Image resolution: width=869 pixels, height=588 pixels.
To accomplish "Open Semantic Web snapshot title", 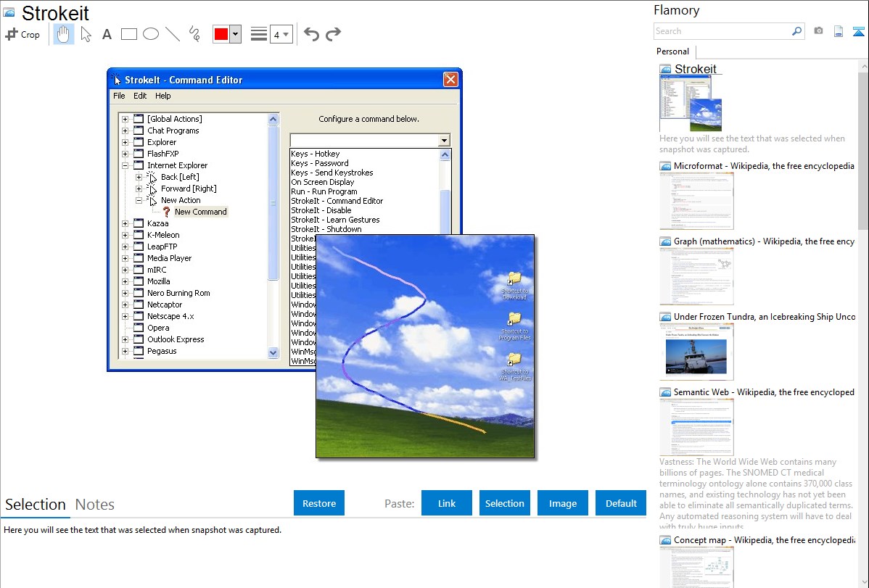I will pyautogui.click(x=764, y=392).
